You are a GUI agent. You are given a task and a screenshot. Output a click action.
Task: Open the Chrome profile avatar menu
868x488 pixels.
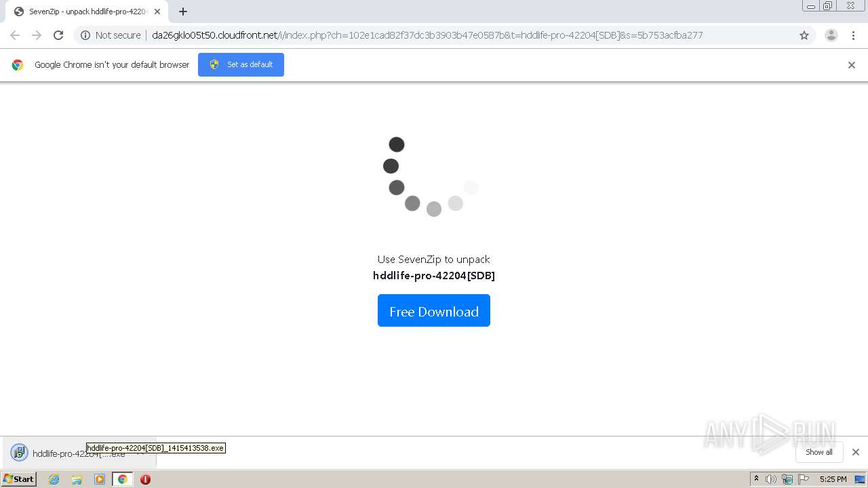point(831,35)
